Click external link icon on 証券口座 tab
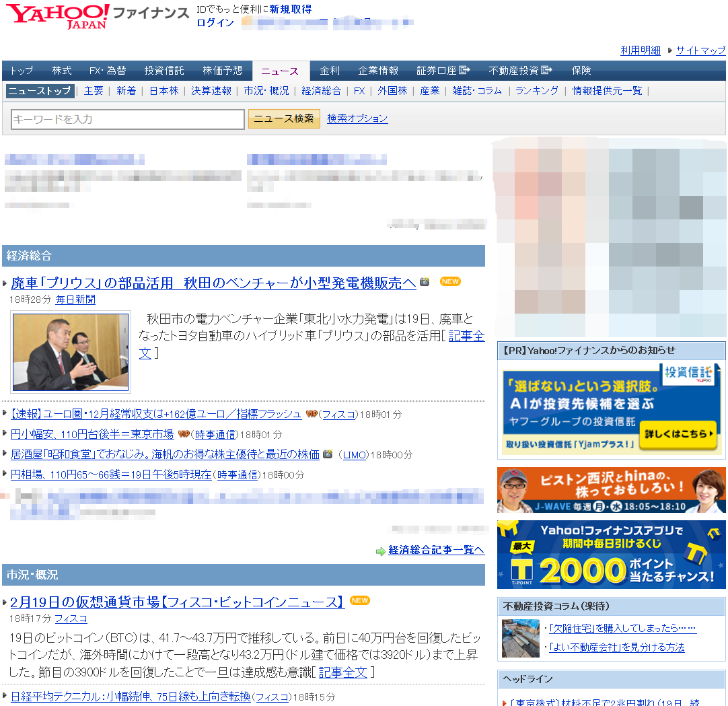Viewport: 728px width, 706px height. [464, 70]
